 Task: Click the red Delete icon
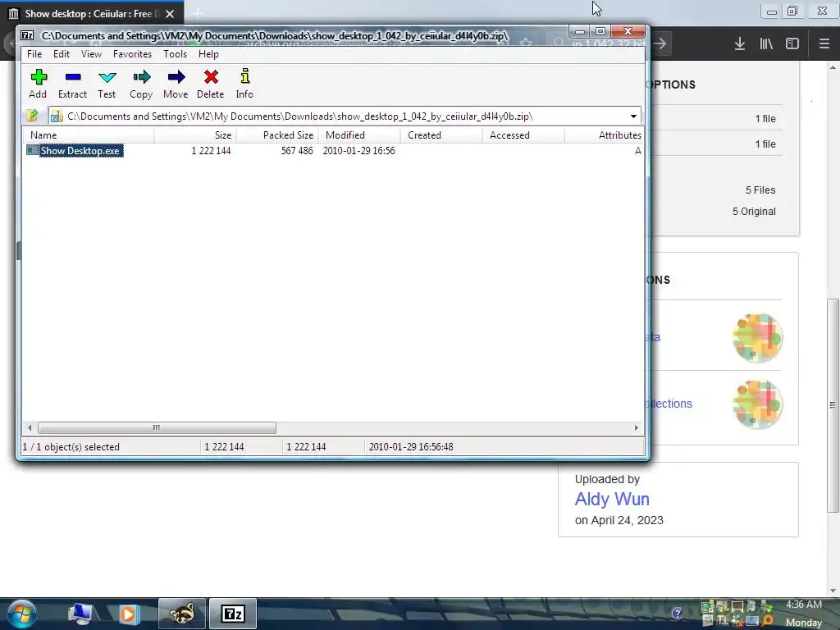click(211, 84)
